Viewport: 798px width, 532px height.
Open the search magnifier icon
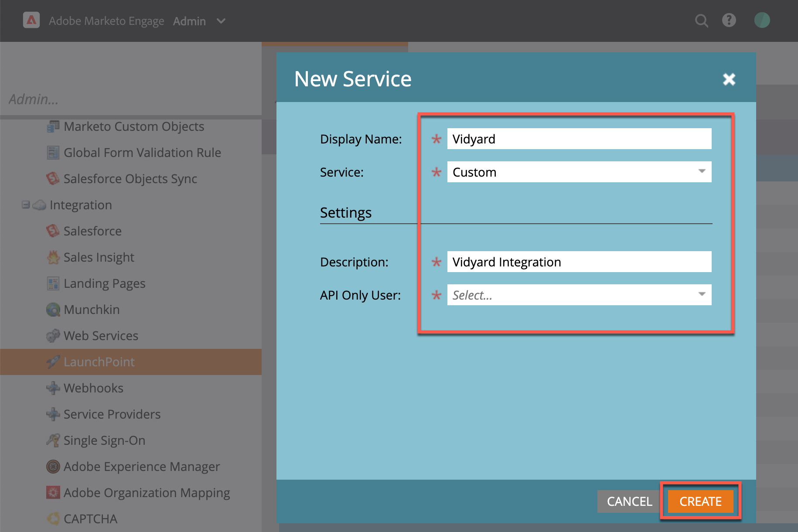click(701, 20)
